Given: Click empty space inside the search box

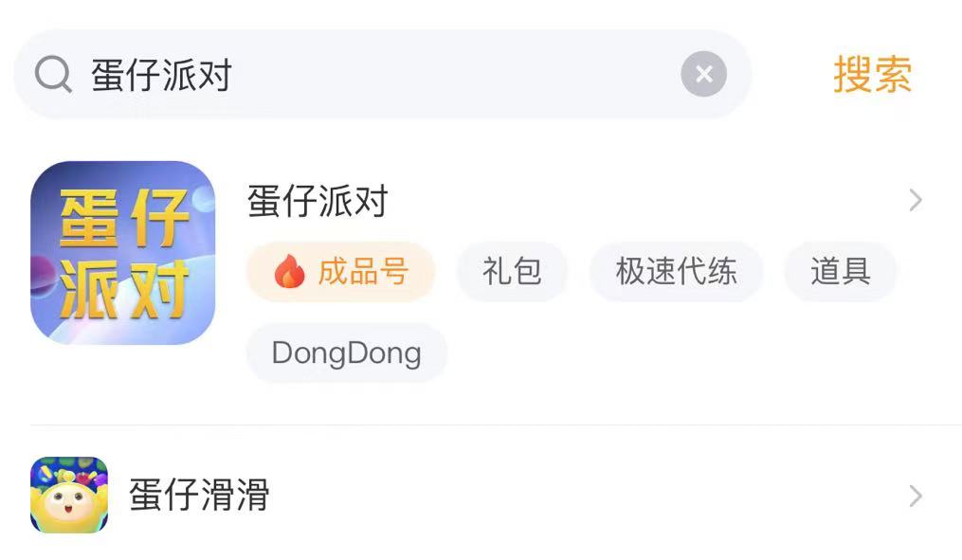Looking at the screenshot, I should [455, 76].
